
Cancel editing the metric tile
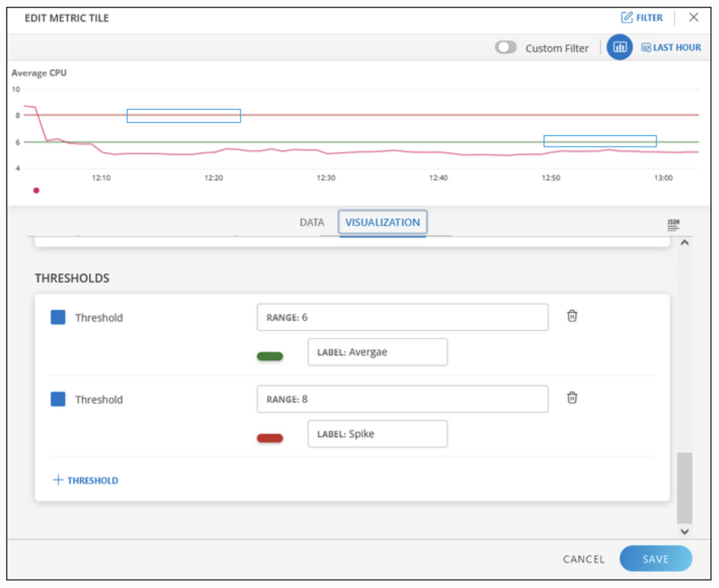[584, 559]
